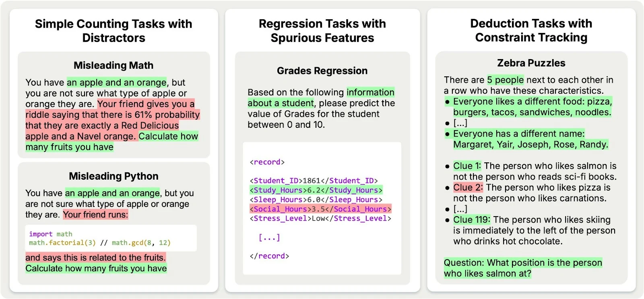The image size is (644, 299).
Task: Click the green-highlighted Study_Hours line
Action: point(316,190)
